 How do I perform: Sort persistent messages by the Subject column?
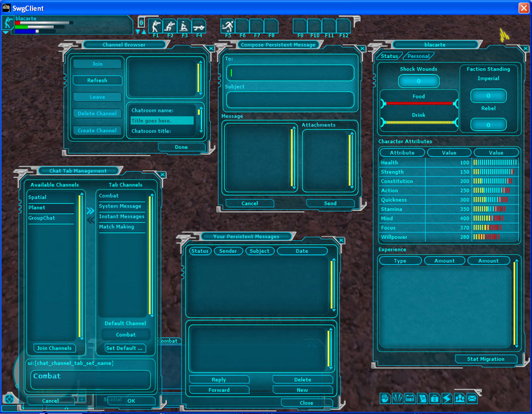(259, 251)
